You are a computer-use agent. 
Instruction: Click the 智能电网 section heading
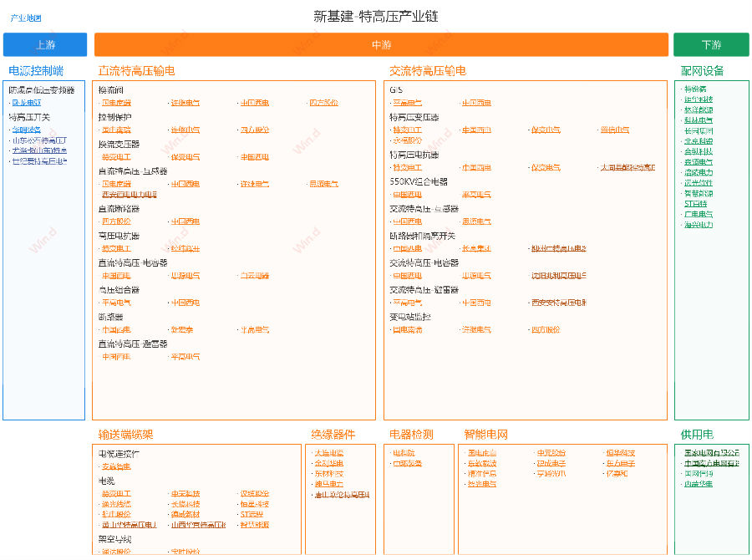[485, 435]
